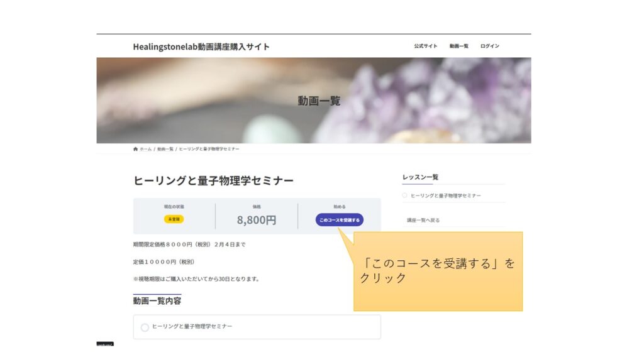Viewport: 644px width, 362px height.
Task: Click the small dark badge at bottom left
Action: tap(104, 344)
